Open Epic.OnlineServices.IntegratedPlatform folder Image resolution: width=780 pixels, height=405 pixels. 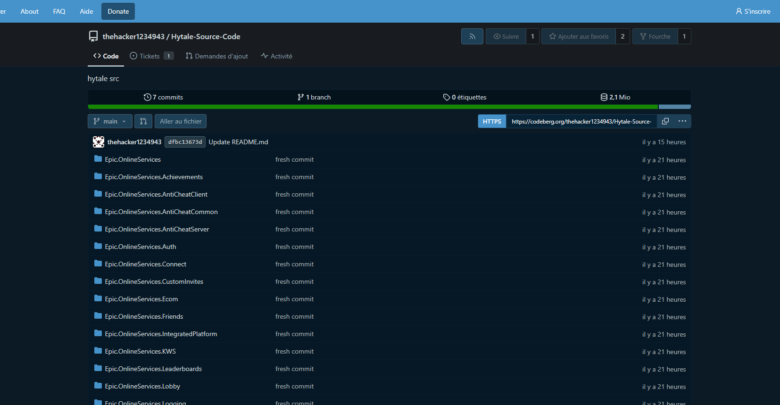pos(161,334)
